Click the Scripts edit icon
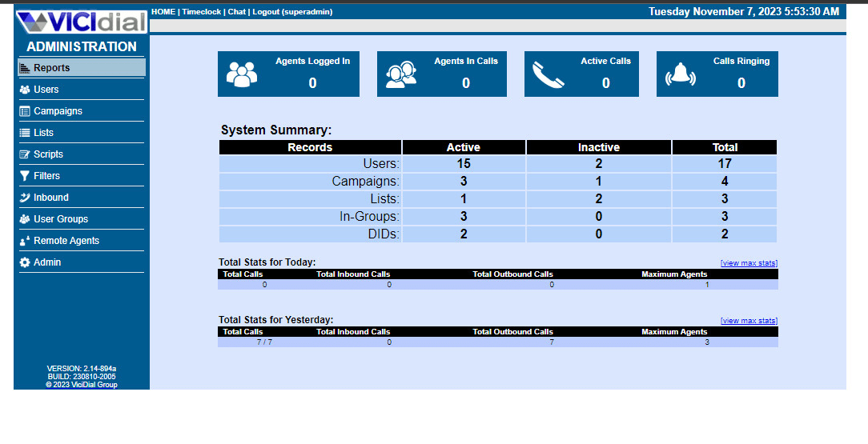Image resolution: width=868 pixels, height=444 pixels. coord(25,154)
